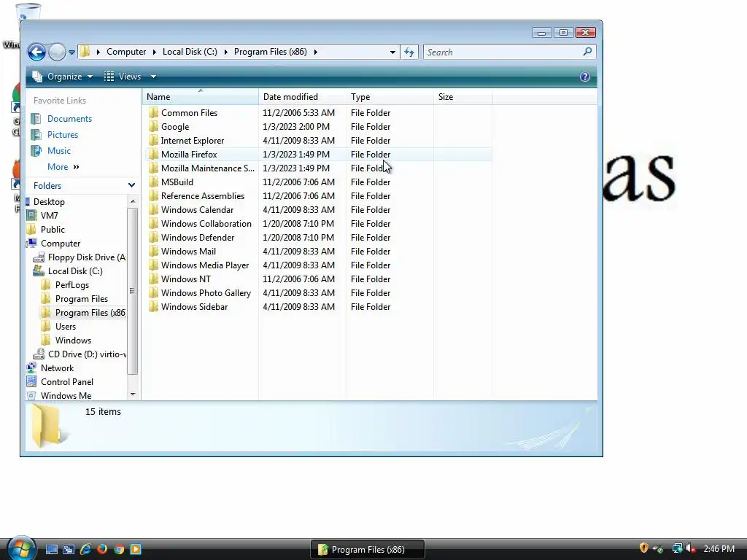
Task: Collapse the Folders pane chevron
Action: point(131,185)
